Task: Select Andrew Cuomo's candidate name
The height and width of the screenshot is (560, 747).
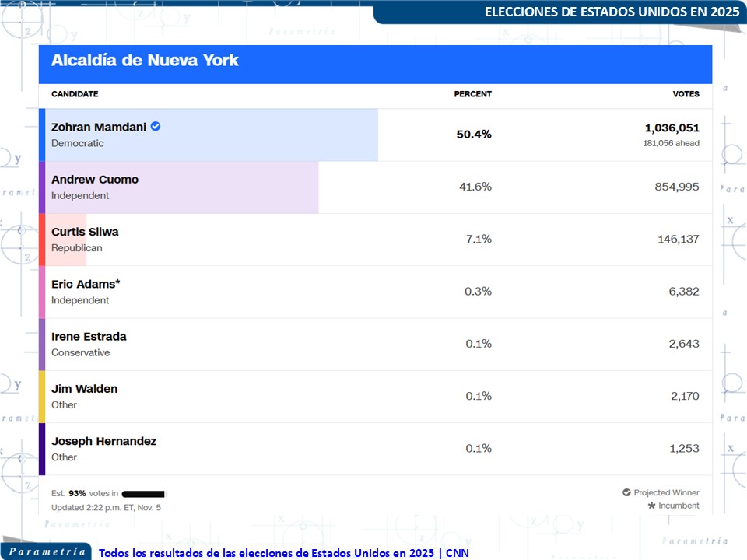Action: click(x=95, y=180)
